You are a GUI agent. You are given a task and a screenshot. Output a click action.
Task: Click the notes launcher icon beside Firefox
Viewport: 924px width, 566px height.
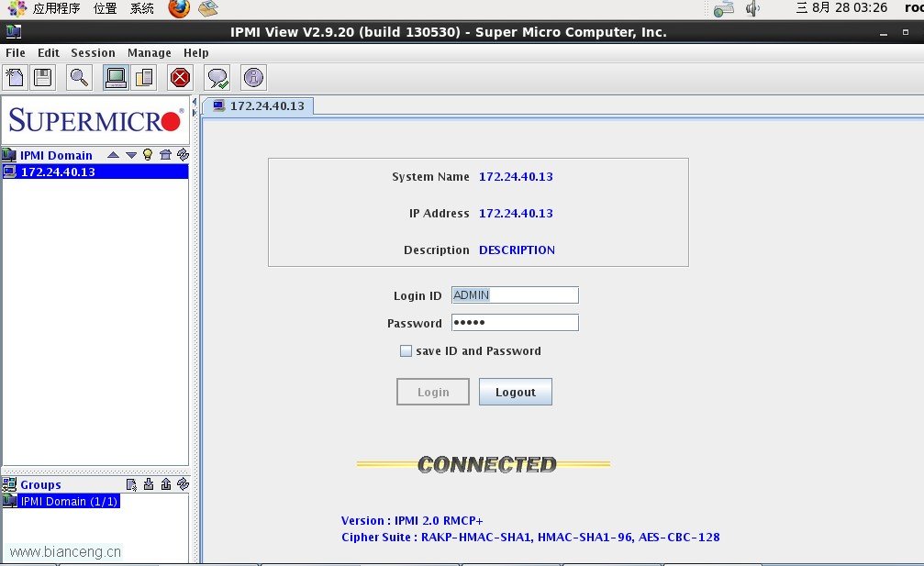click(x=207, y=8)
